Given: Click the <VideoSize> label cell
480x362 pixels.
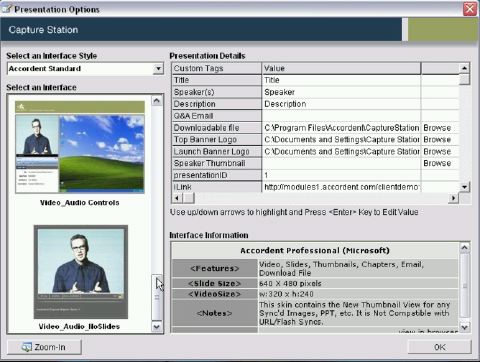Looking at the screenshot, I should click(215, 294).
